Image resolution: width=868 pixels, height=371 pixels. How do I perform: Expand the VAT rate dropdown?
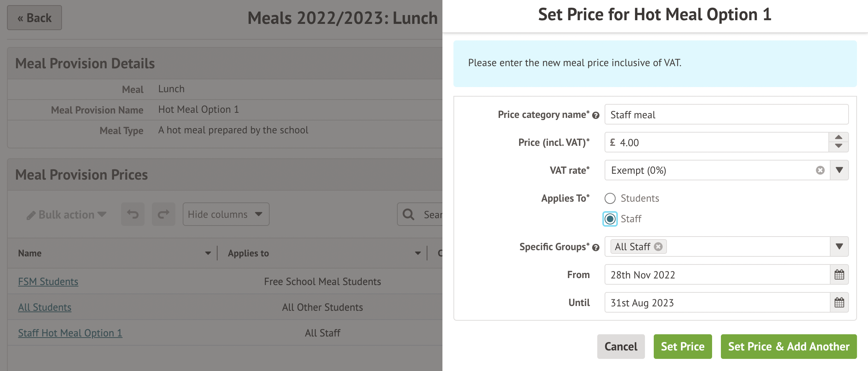coord(839,170)
